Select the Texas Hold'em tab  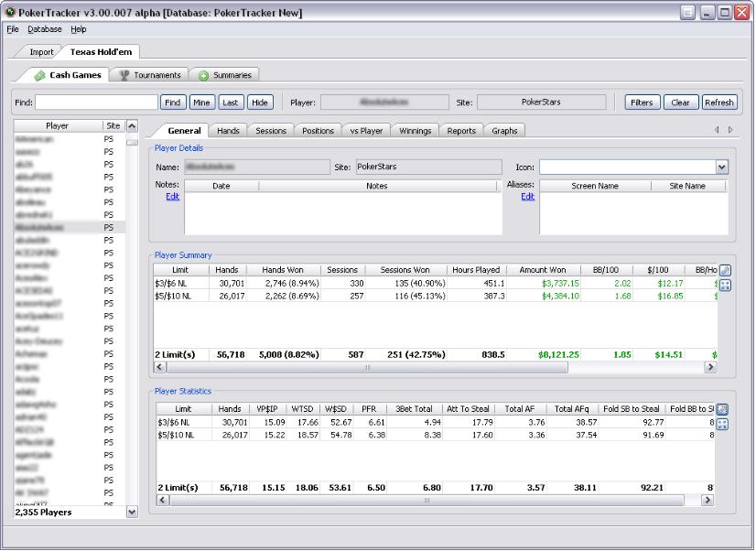(101, 51)
